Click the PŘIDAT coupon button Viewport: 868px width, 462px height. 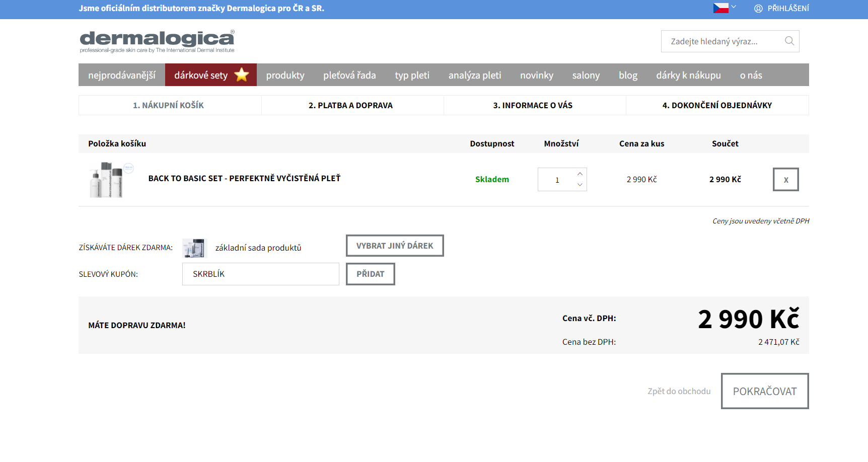tap(370, 274)
